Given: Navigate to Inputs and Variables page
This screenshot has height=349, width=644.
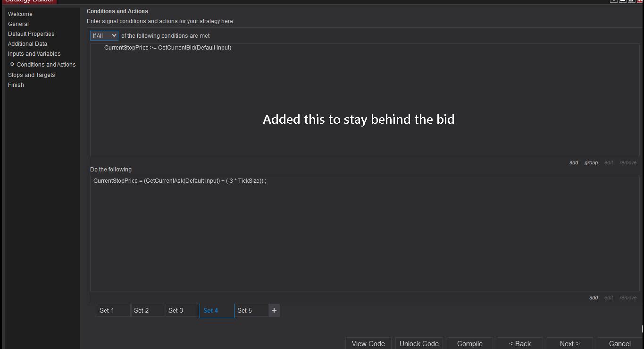Looking at the screenshot, I should [x=34, y=54].
